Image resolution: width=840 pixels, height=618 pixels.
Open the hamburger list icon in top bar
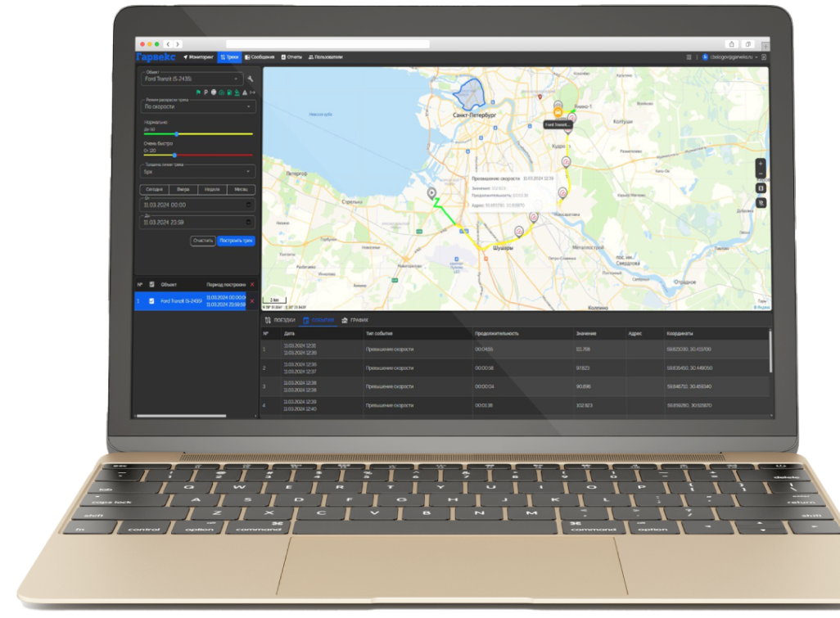pos(689,56)
